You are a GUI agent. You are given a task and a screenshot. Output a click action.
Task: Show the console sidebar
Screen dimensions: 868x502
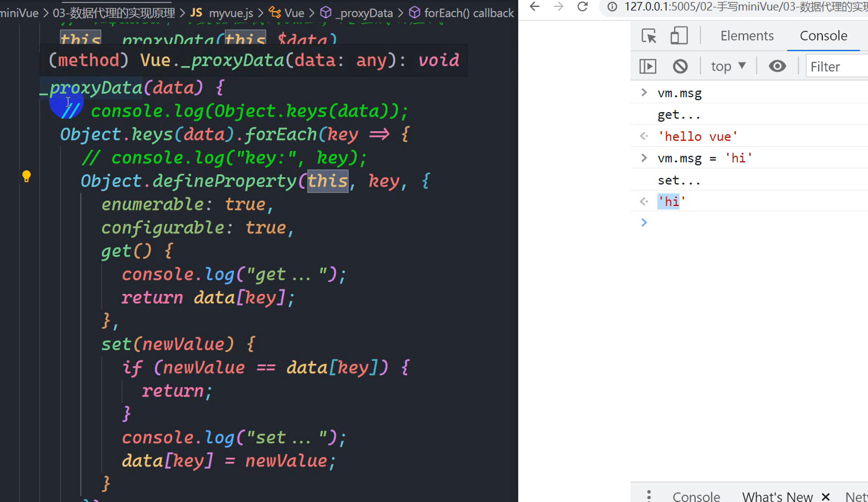648,66
